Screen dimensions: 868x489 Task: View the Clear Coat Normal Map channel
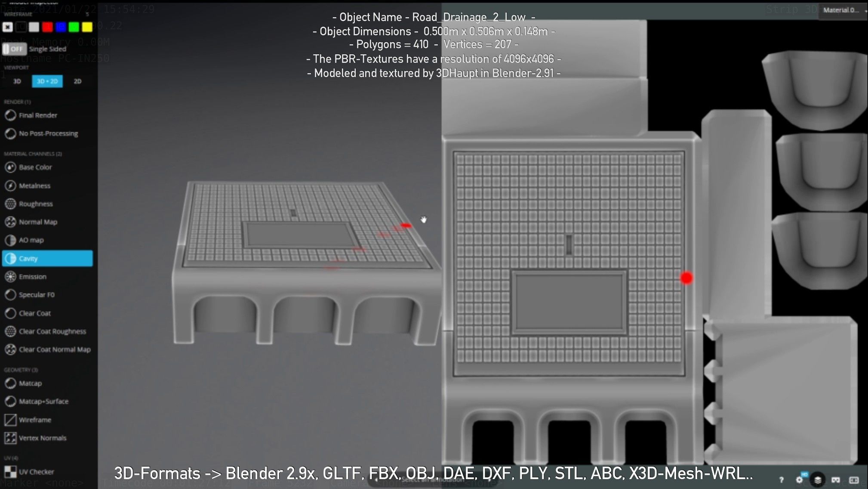(48, 349)
